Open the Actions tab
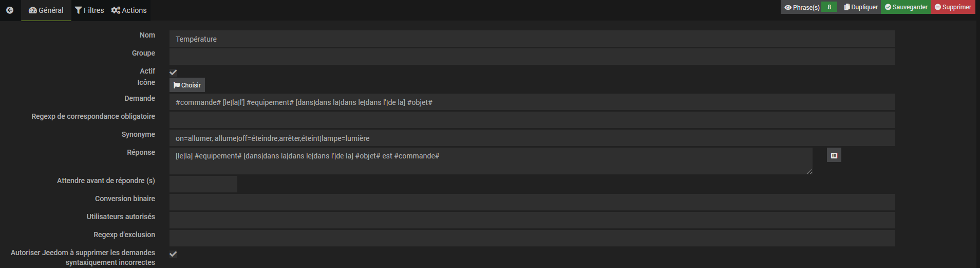 pyautogui.click(x=129, y=10)
